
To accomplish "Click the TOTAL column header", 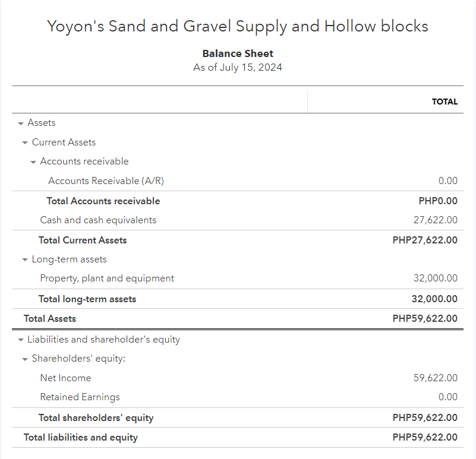I will (445, 102).
